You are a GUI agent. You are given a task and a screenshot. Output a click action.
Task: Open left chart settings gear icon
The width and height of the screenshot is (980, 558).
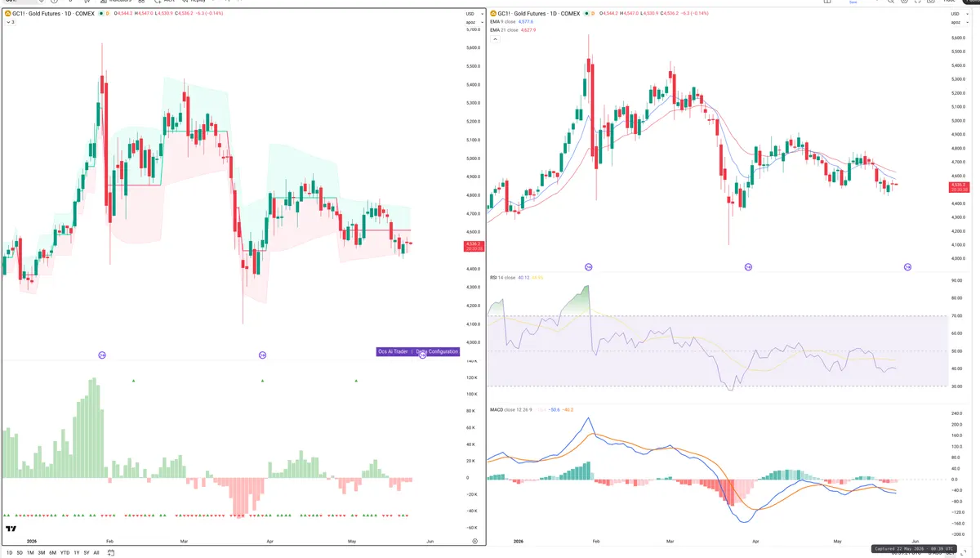coord(474,541)
